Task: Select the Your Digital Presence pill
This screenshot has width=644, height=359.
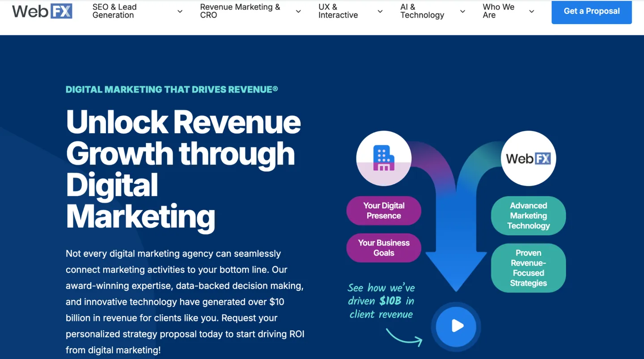Action: tap(384, 211)
